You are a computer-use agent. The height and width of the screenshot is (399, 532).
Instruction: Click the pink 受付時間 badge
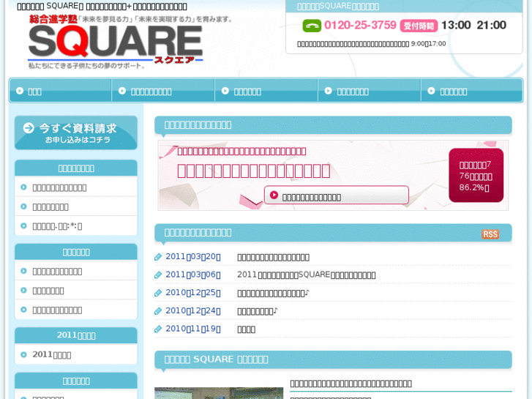419,26
